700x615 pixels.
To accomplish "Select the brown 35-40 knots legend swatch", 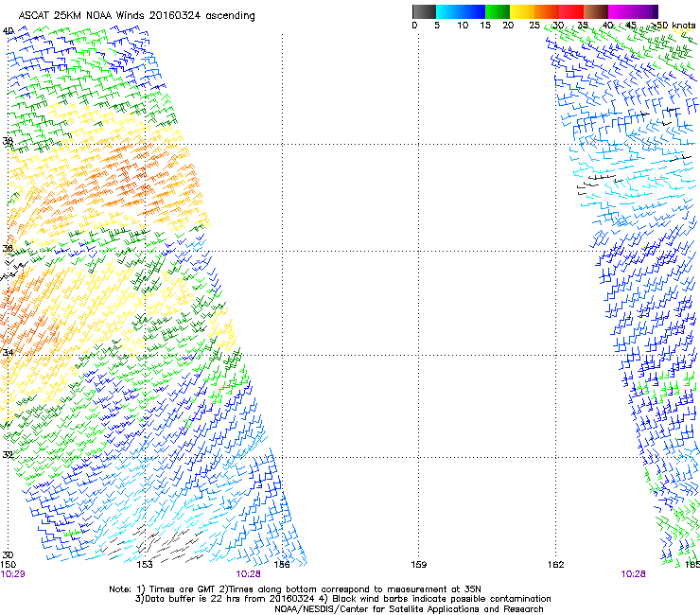I will [596, 11].
